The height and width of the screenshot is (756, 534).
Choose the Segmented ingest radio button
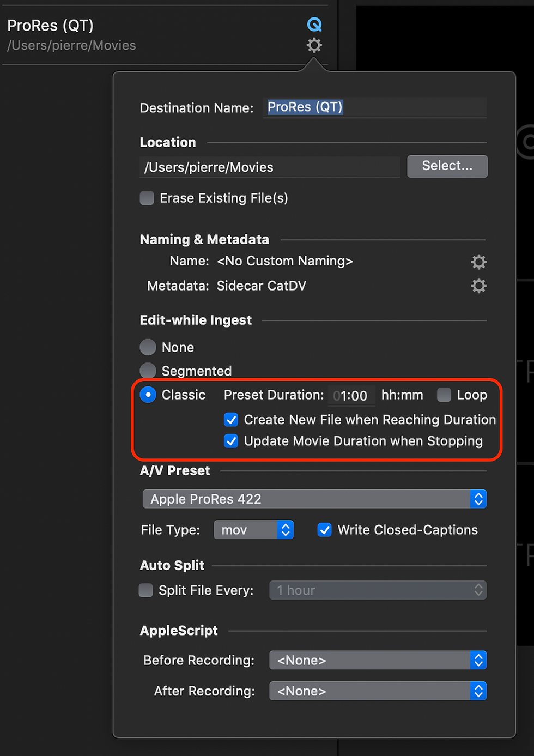[x=148, y=371]
